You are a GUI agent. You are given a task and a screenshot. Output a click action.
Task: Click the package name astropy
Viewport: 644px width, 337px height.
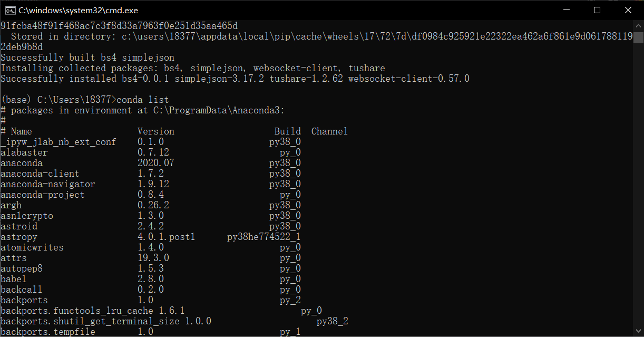(x=19, y=236)
